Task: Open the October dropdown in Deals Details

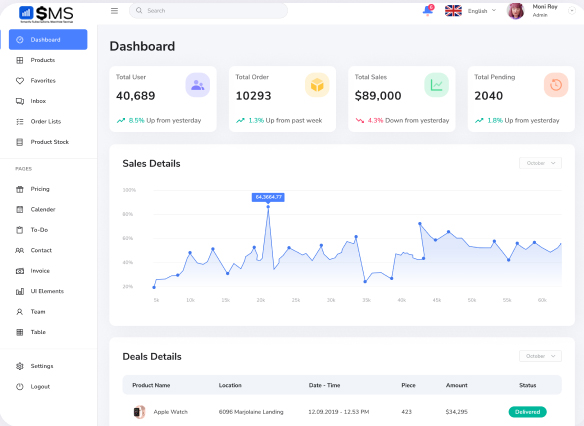Action: click(x=540, y=356)
